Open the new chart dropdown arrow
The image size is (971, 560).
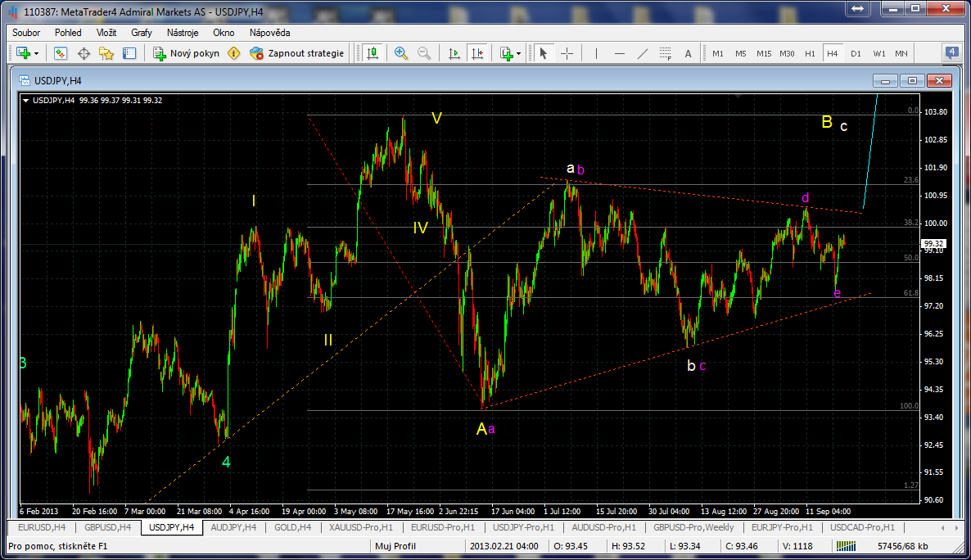pos(37,54)
